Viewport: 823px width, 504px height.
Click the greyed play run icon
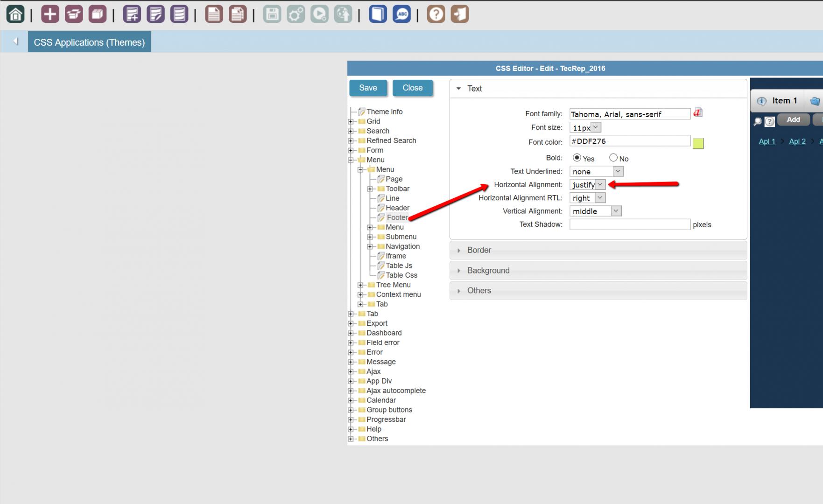click(319, 14)
